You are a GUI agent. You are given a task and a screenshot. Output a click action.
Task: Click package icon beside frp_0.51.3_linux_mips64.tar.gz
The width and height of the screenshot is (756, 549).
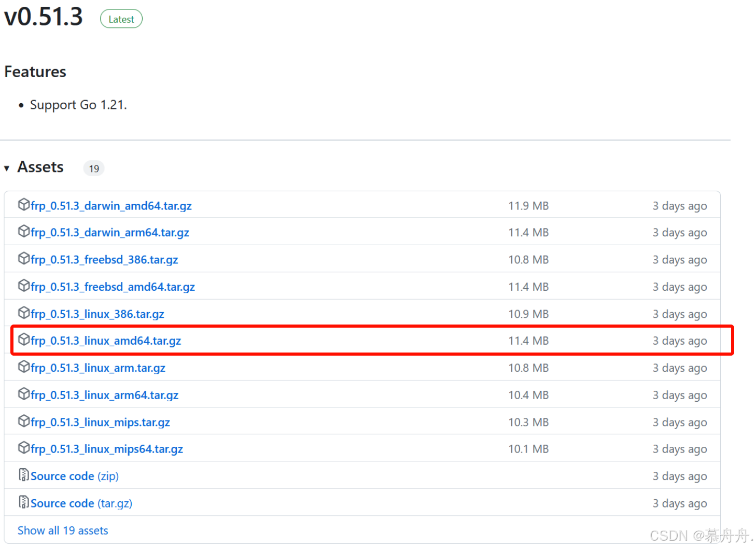click(x=24, y=448)
